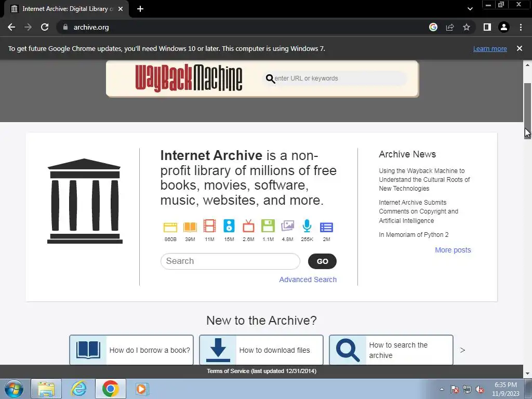
Task: Click the Terms of Service footer text
Action: tap(262, 371)
